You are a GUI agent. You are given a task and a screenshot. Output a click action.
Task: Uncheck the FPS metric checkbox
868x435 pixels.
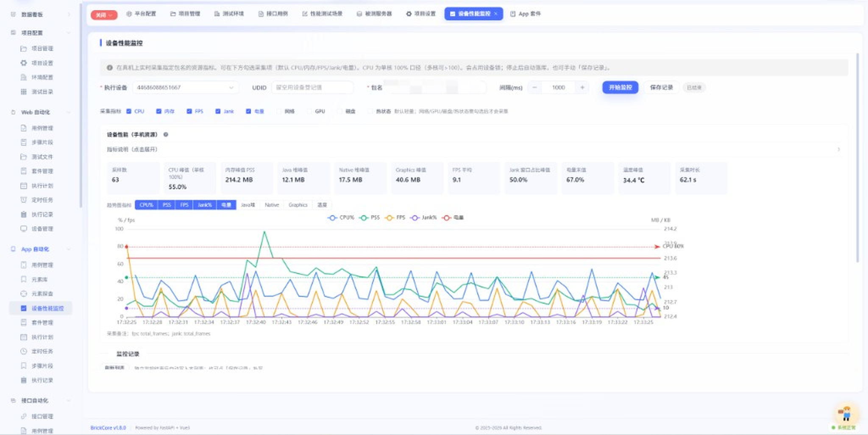coord(189,112)
